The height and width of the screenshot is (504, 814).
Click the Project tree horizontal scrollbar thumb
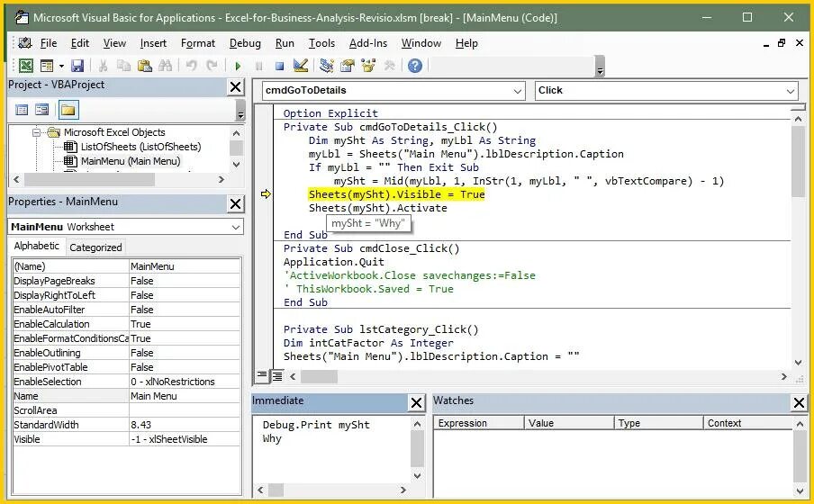click(x=89, y=180)
